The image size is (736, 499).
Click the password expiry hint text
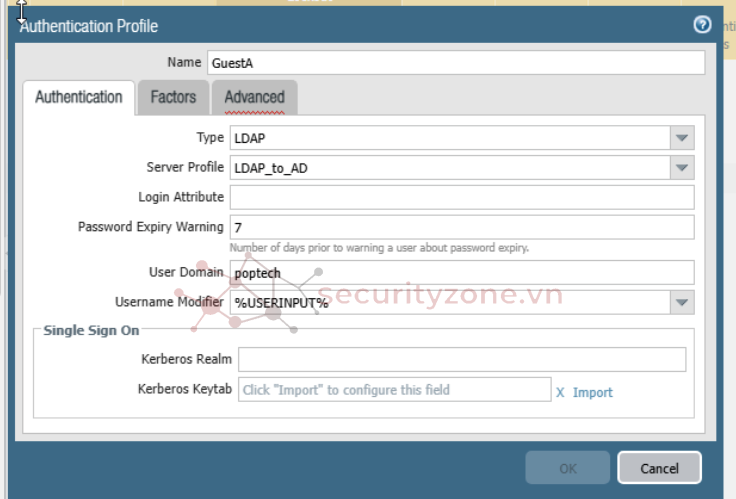tap(378, 248)
